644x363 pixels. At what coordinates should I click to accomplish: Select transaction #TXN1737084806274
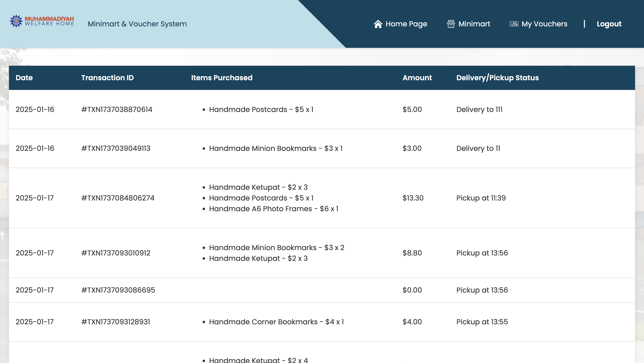117,198
